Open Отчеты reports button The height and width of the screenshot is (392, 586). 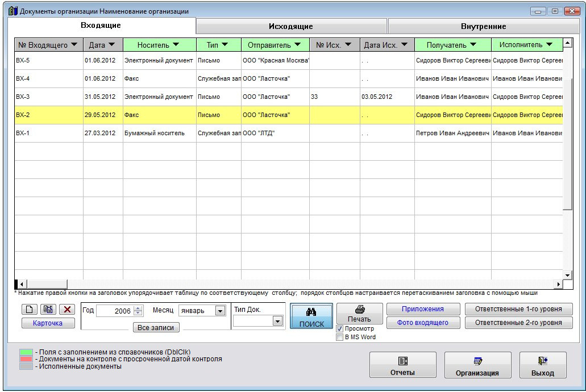point(402,365)
